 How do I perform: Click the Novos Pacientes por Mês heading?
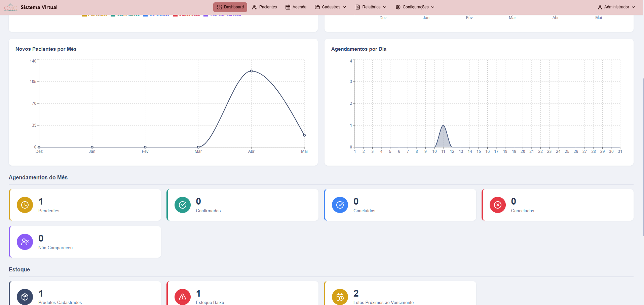(46, 49)
